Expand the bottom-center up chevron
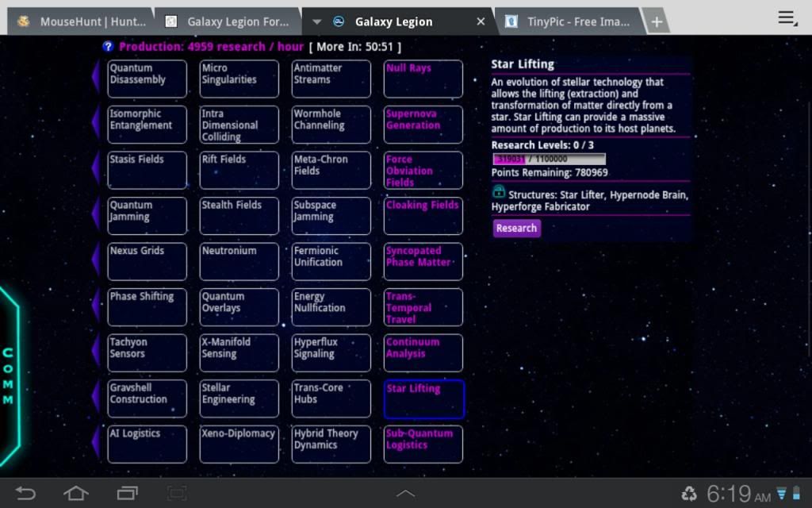The height and width of the screenshot is (508, 812). coord(405,494)
